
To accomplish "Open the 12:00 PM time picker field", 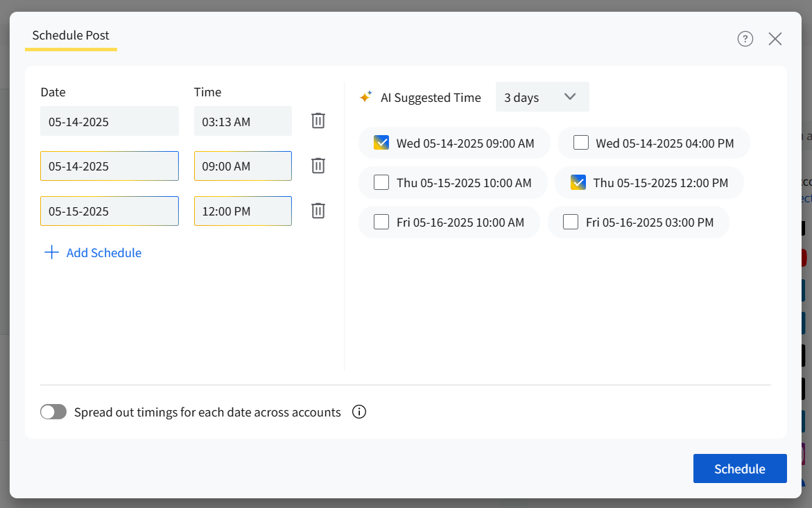I will coord(242,211).
